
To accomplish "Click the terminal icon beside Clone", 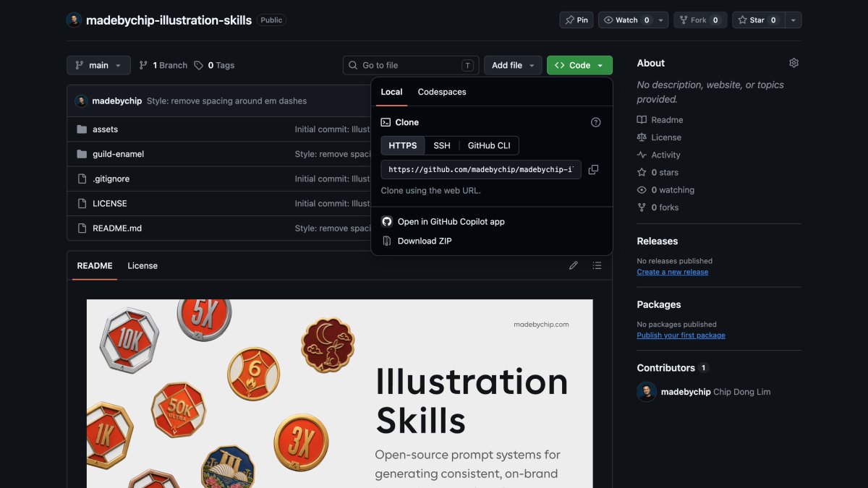I will (386, 122).
